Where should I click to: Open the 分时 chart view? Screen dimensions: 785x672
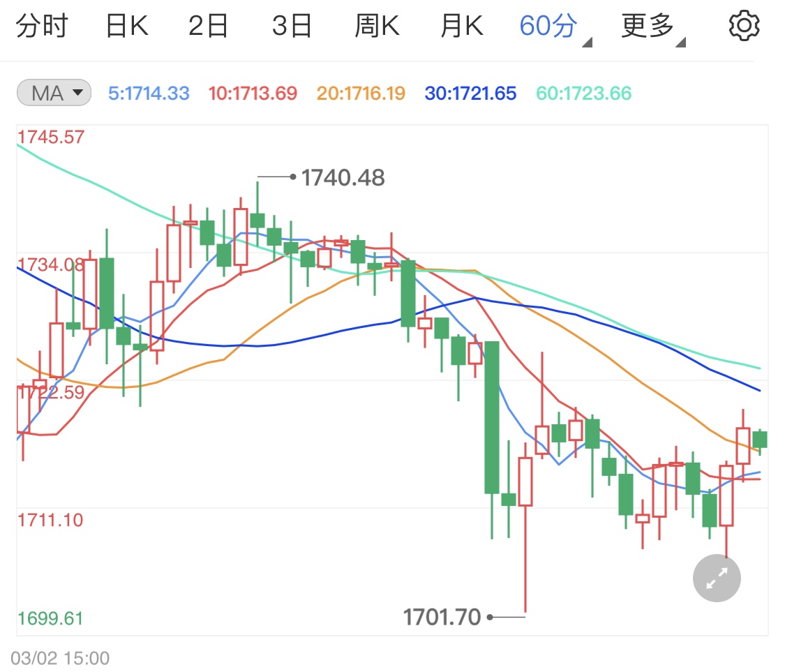click(x=43, y=25)
